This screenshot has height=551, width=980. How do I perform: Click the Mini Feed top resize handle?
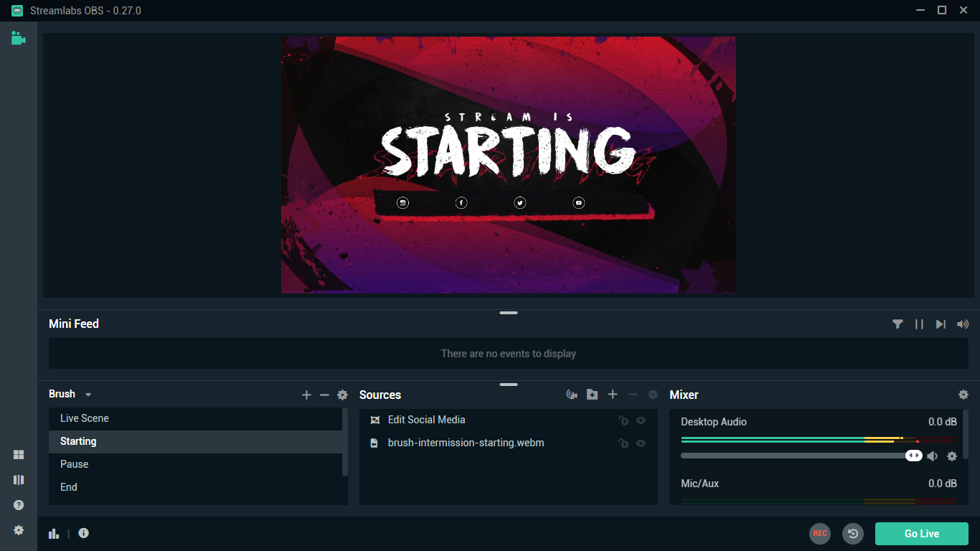(x=509, y=313)
